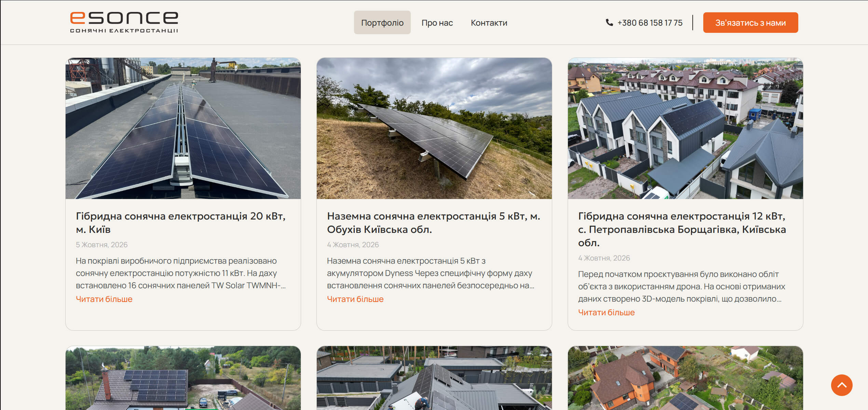Open the Портфоліо menu item
868x410 pixels.
382,23
